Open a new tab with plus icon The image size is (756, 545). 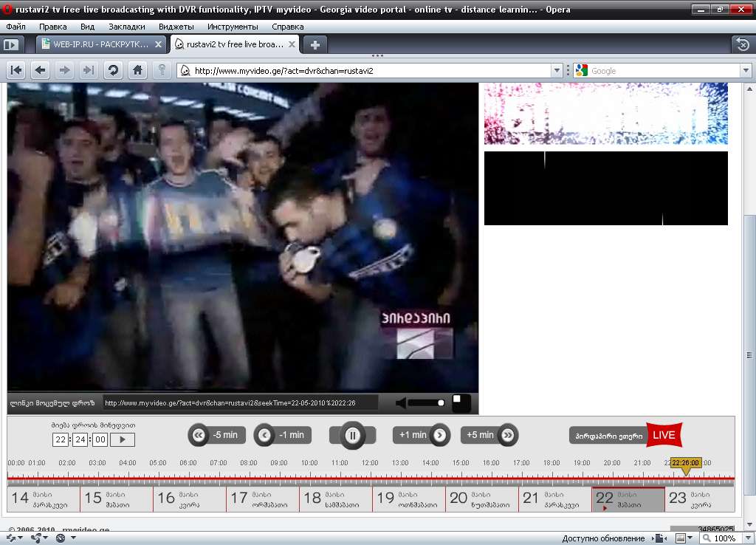(x=315, y=45)
